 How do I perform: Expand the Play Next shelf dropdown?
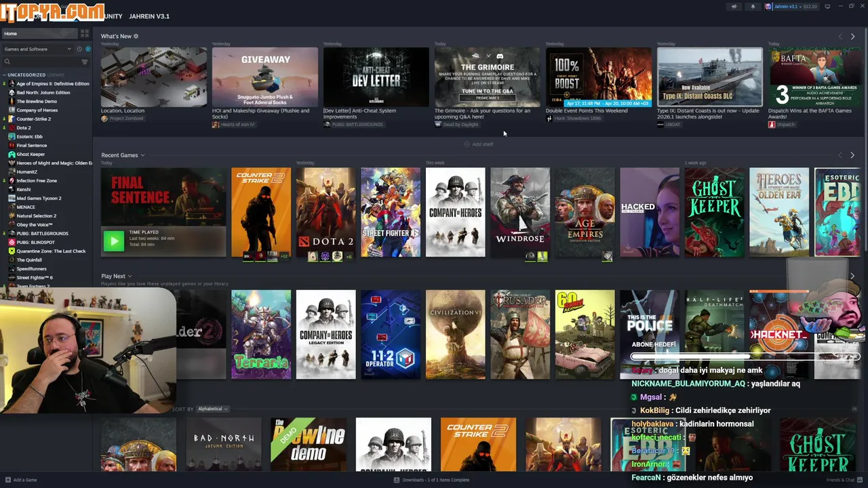click(130, 276)
